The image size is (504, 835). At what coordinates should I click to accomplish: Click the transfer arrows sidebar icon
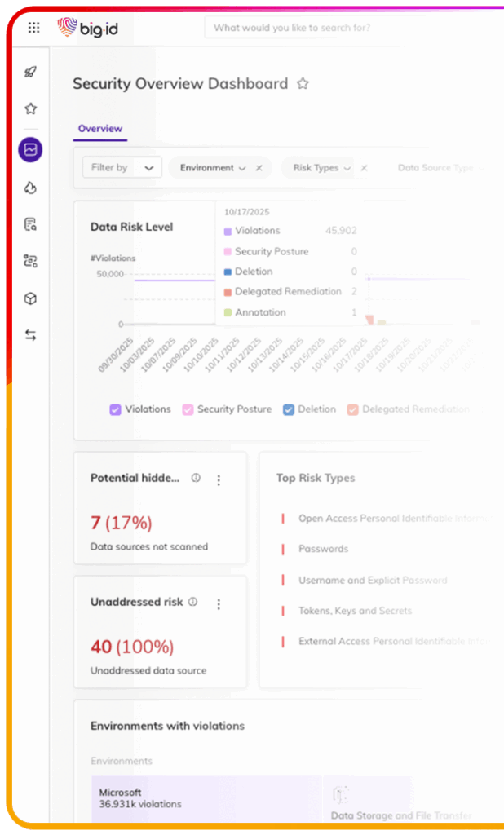click(x=30, y=335)
